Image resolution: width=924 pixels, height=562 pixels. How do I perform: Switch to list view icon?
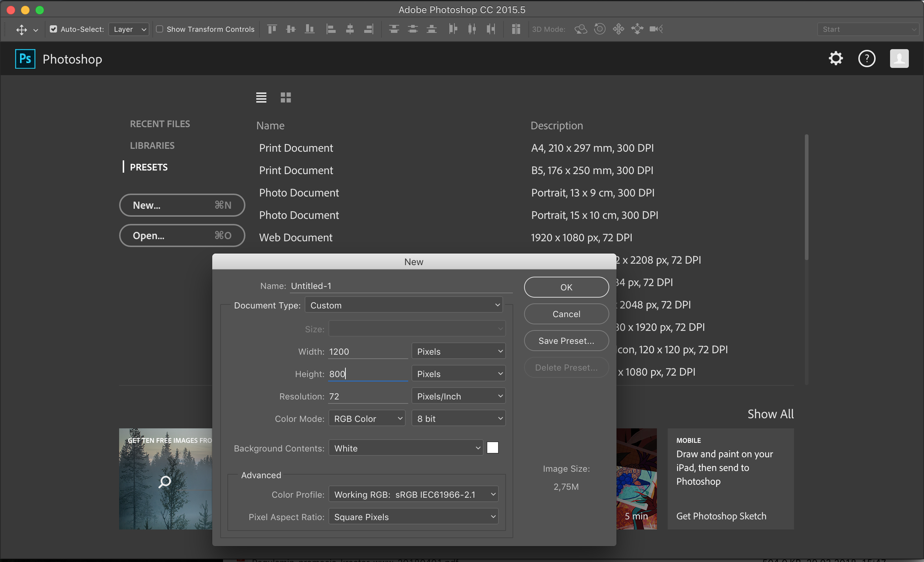pyautogui.click(x=261, y=98)
